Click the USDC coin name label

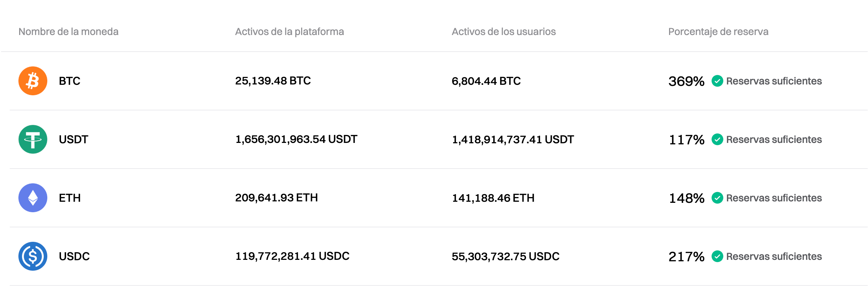[x=74, y=256]
